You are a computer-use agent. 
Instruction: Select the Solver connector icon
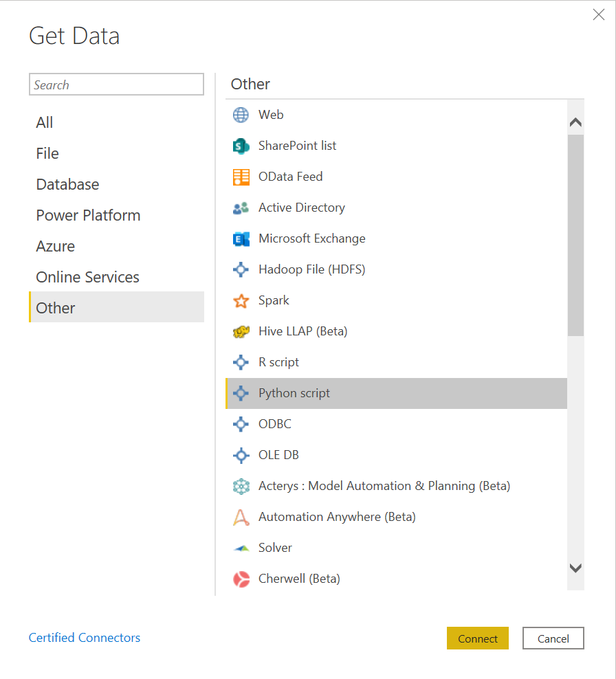[241, 548]
